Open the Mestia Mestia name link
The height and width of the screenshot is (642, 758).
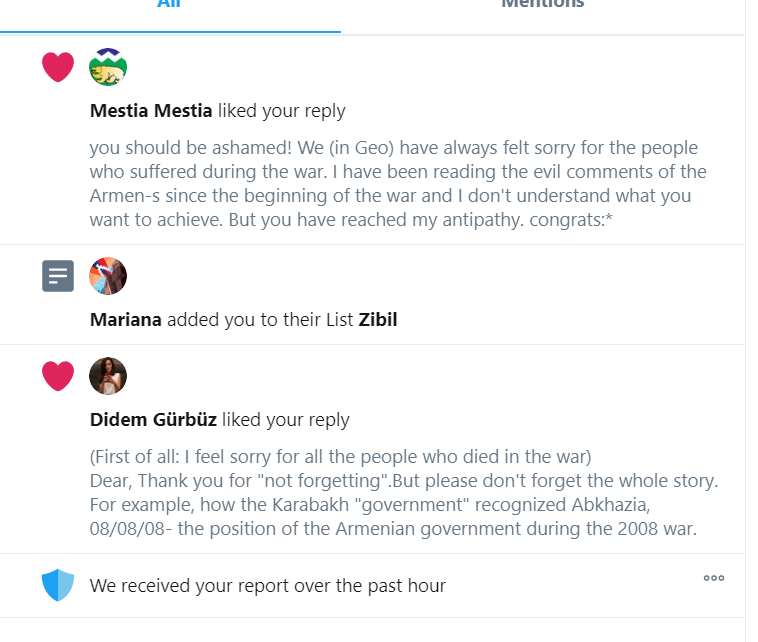(151, 111)
